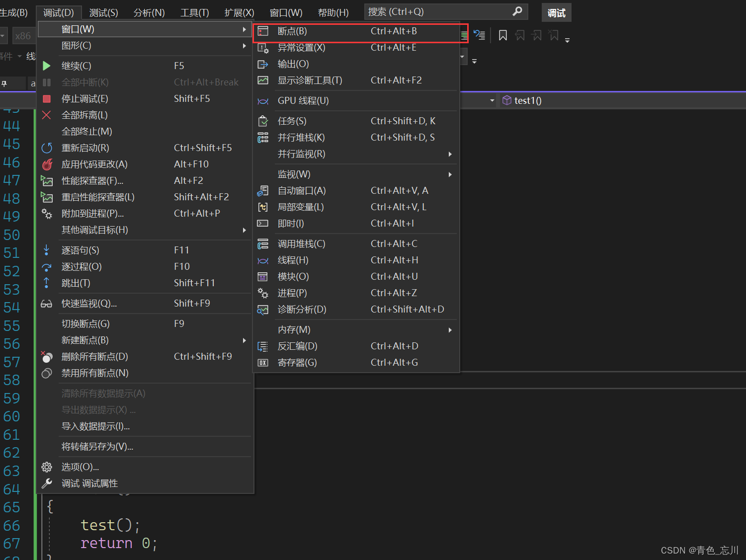Click the red Stop Debugging square icon
This screenshot has width=746, height=560.
click(x=47, y=99)
